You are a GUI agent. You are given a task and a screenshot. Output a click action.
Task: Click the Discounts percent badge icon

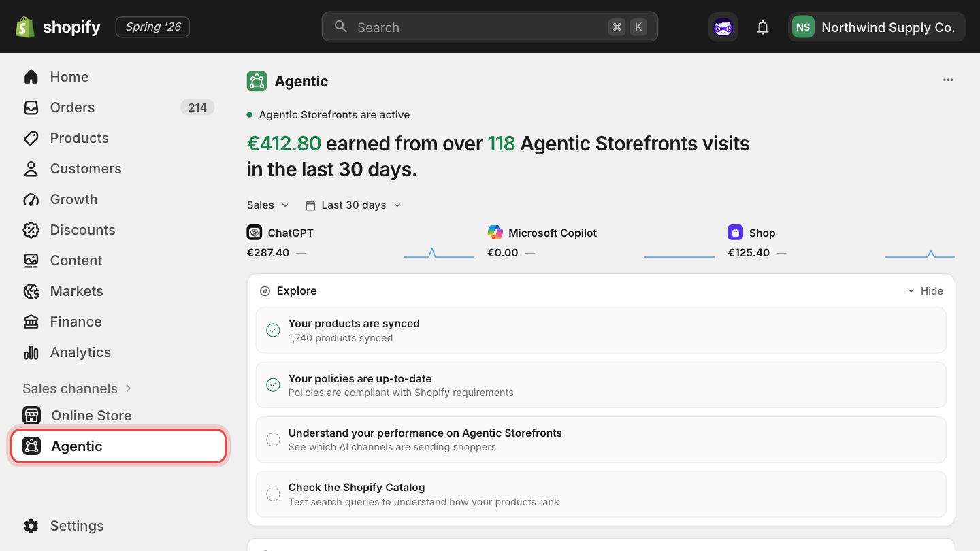point(31,230)
